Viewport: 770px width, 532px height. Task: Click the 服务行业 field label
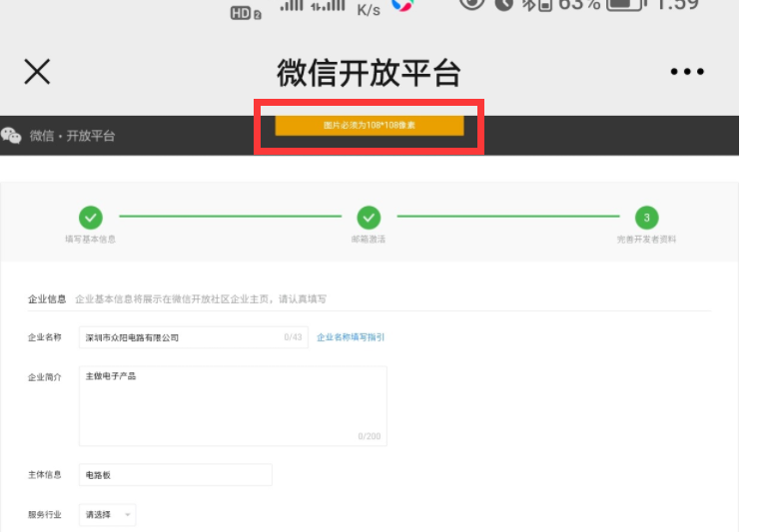click(x=45, y=515)
